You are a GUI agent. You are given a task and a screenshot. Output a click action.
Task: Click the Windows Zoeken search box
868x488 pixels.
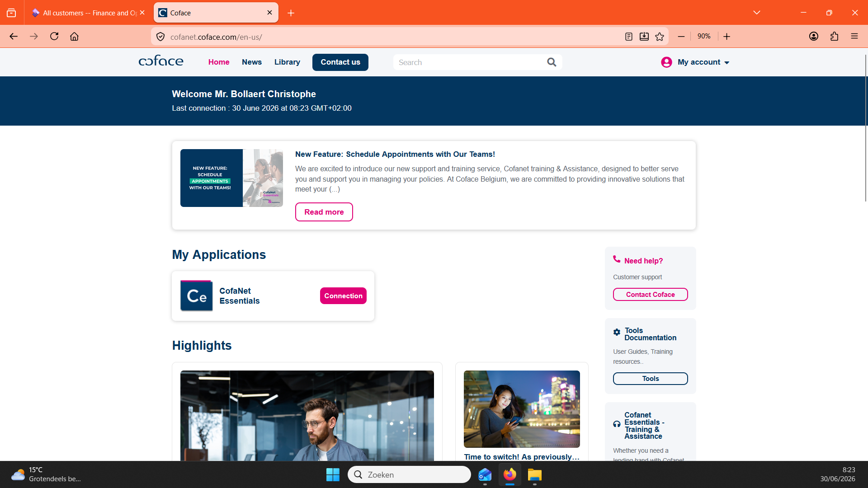point(409,474)
